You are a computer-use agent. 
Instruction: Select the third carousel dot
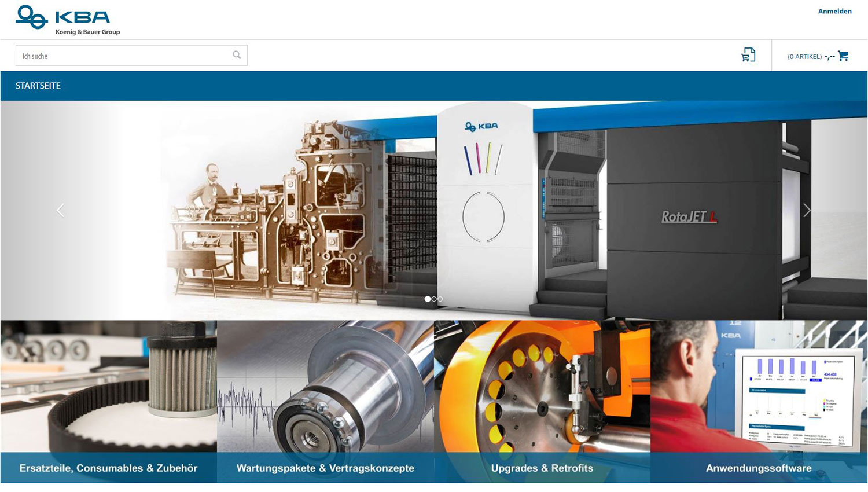440,299
